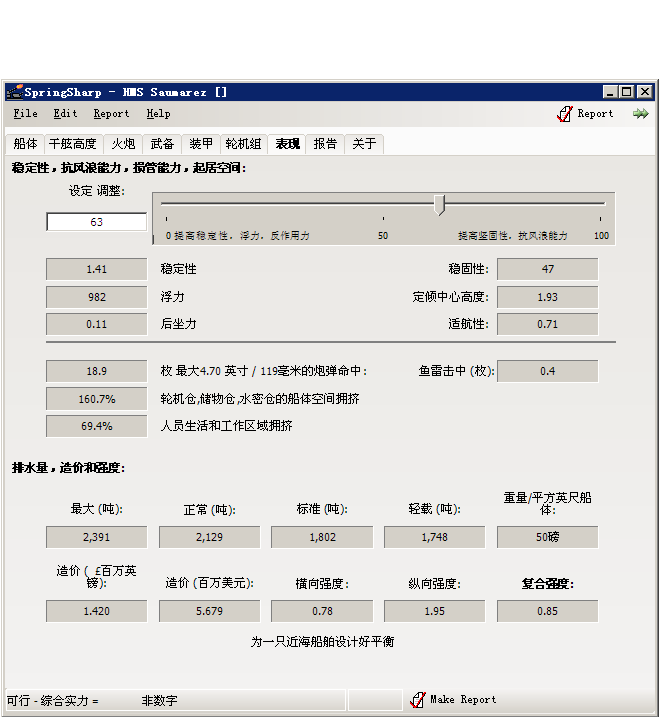659x718 pixels.
Task: Switch to the 火炮 tab
Action: (x=123, y=144)
